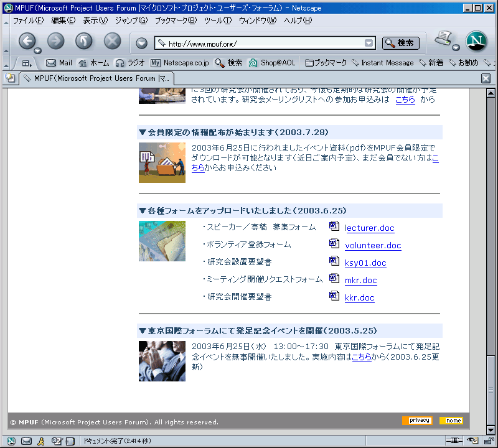The height and width of the screenshot is (448, 498).
Task: Open kkr.doc link
Action: click(360, 298)
